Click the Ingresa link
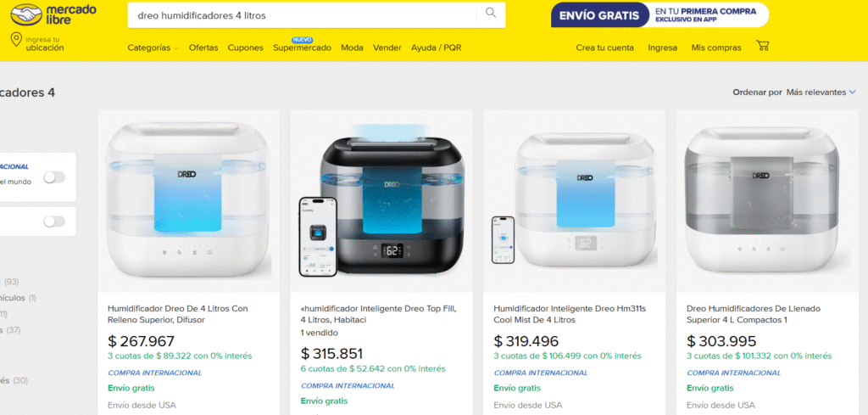Viewport: 868px width, 415px height. [x=663, y=48]
